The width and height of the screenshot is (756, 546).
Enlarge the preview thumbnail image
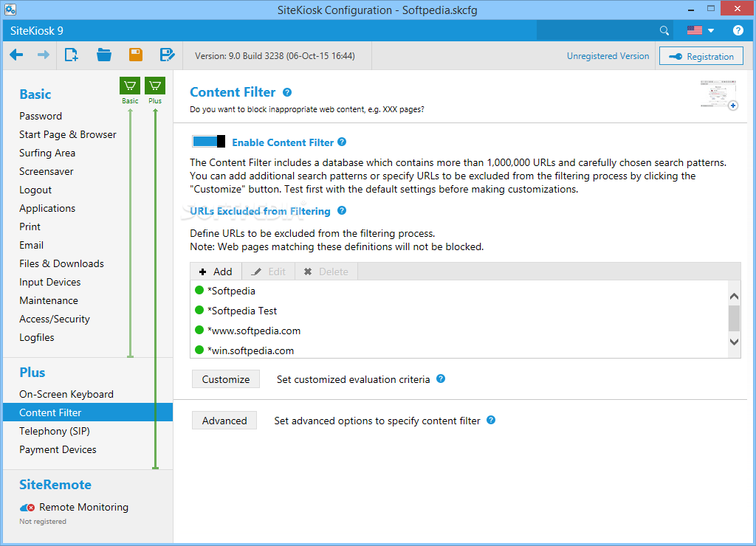click(719, 94)
